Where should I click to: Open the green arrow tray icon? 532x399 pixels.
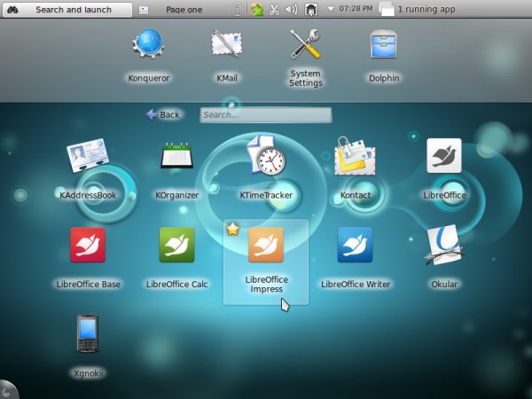pos(257,10)
